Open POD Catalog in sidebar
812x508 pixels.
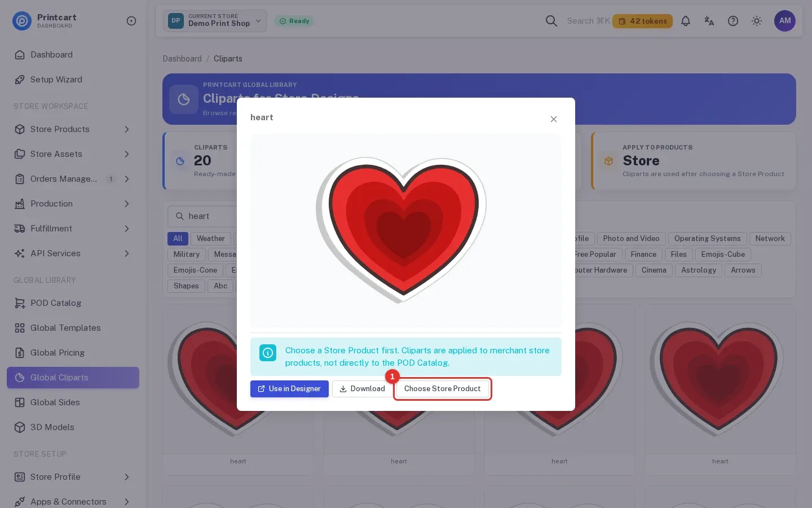tap(73, 303)
